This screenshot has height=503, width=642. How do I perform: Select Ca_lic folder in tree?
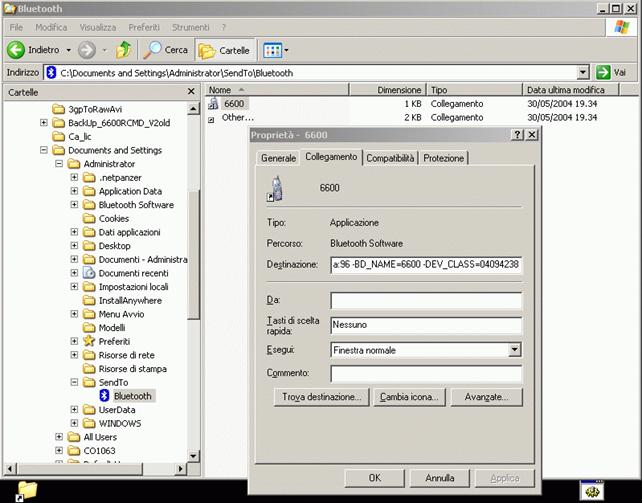[x=79, y=136]
